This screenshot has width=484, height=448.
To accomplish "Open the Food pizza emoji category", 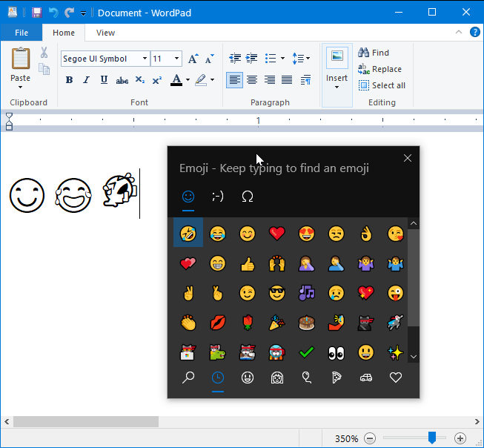I will (337, 378).
